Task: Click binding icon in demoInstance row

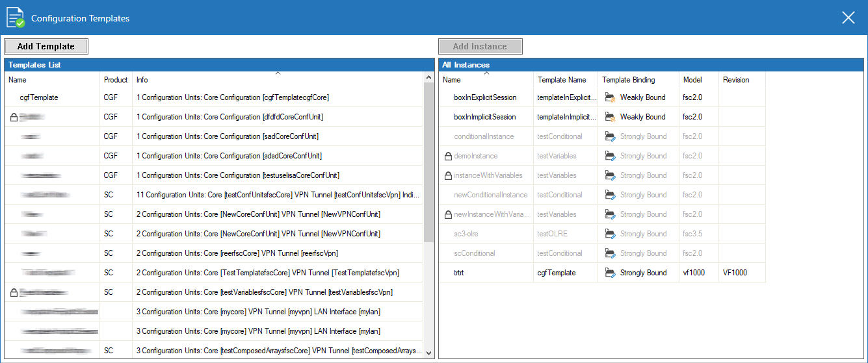Action: [x=610, y=156]
